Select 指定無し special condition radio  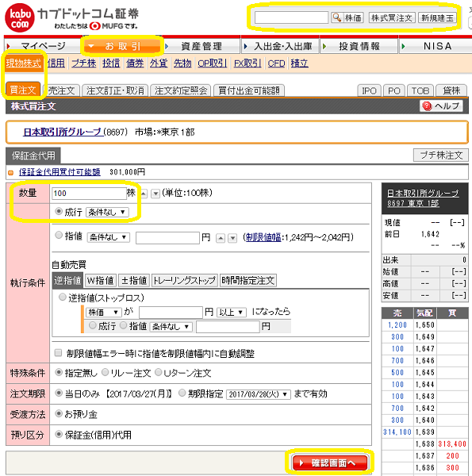point(59,372)
